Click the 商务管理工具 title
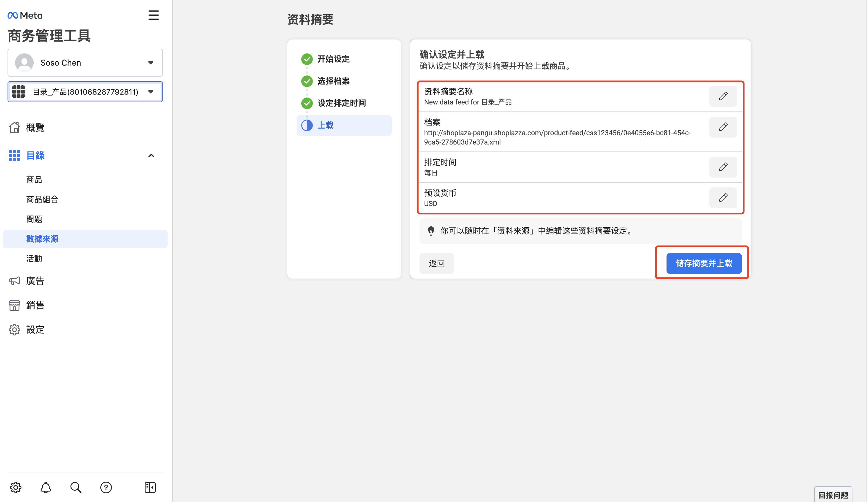868x502 pixels. tap(49, 36)
